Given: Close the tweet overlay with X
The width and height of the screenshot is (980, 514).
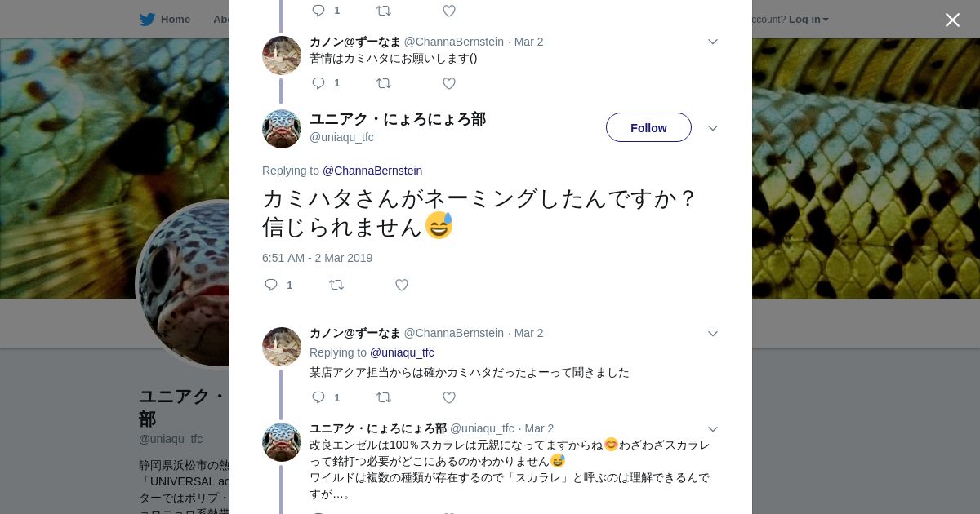Looking at the screenshot, I should (952, 20).
